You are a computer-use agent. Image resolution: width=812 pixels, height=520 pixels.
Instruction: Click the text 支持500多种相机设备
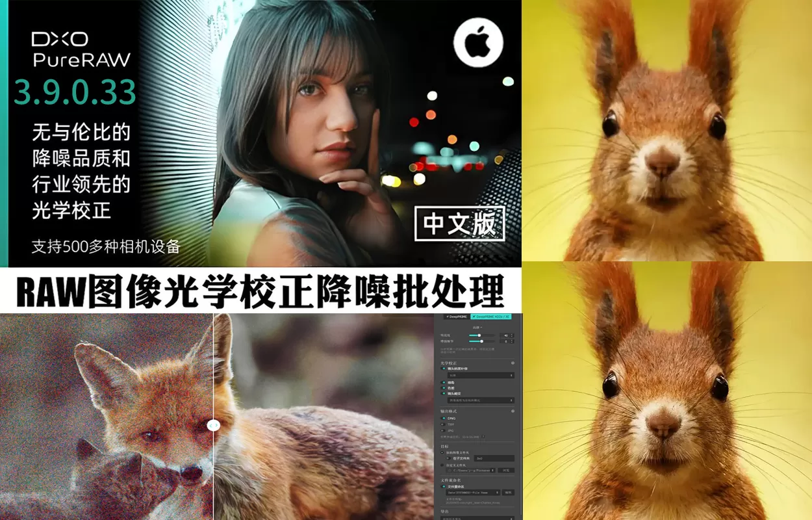point(106,247)
